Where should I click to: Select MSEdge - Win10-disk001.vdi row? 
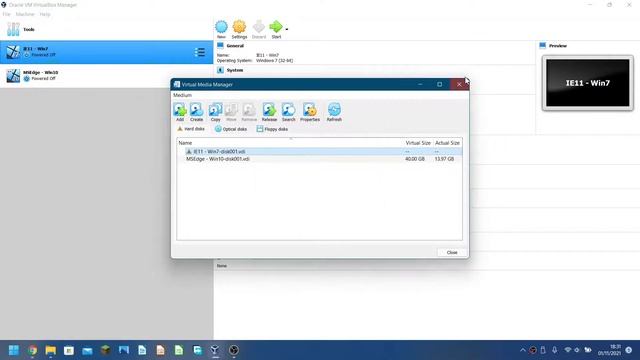(320, 159)
